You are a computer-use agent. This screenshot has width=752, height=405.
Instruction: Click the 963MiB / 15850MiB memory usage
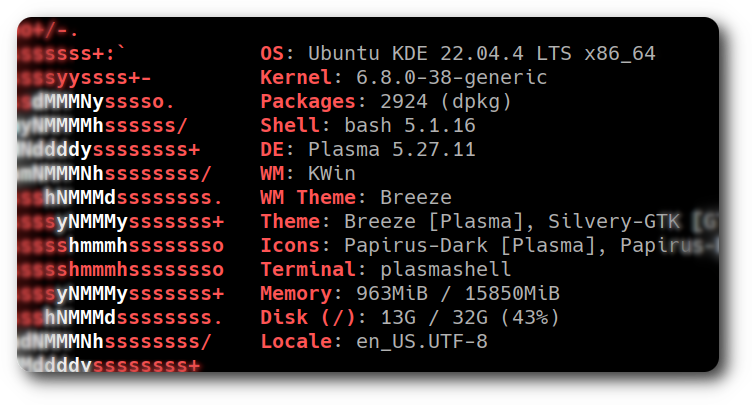457,293
